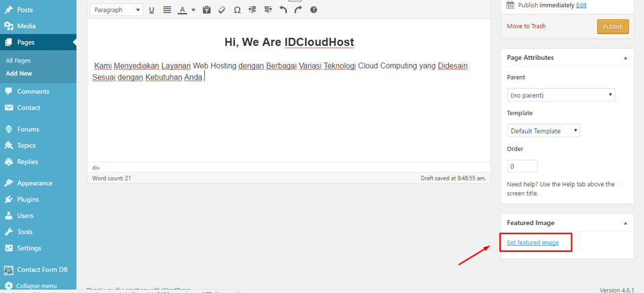Undo the last edit
644x293 pixels.
pos(283,10)
